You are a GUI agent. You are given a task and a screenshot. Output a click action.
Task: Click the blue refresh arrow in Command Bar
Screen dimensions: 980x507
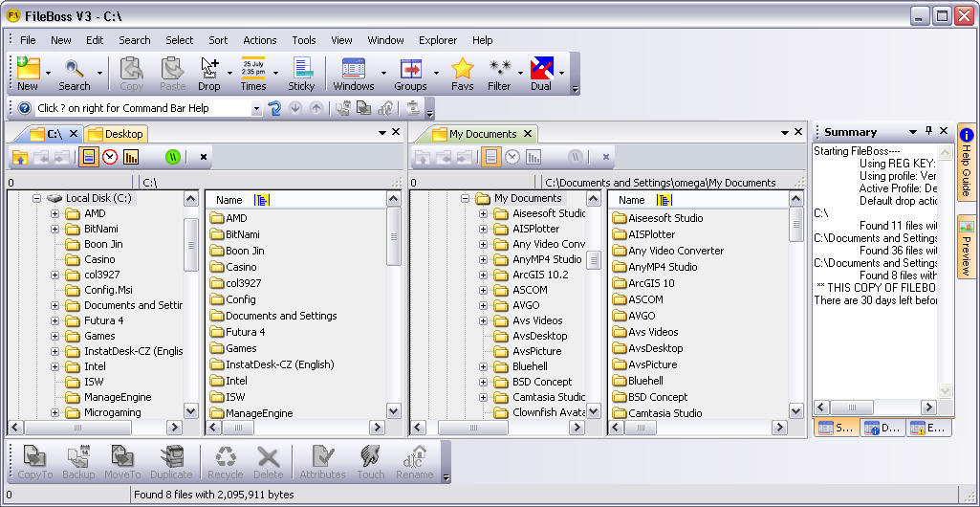(274, 108)
